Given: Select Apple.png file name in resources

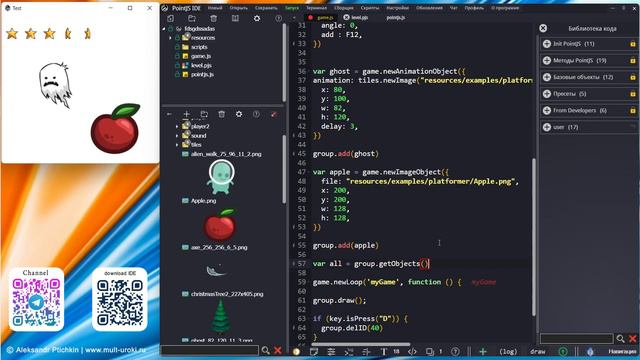Looking at the screenshot, I should tap(203, 200).
